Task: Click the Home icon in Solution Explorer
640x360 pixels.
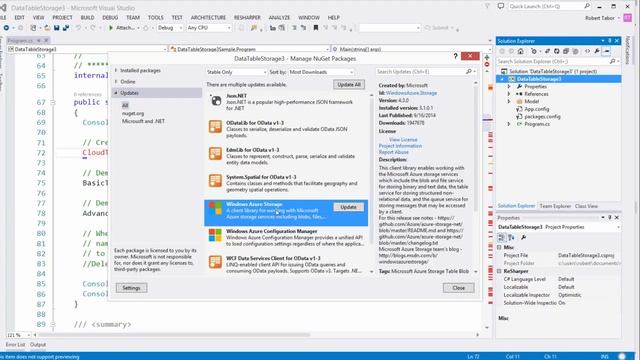Action: pyautogui.click(x=520, y=51)
